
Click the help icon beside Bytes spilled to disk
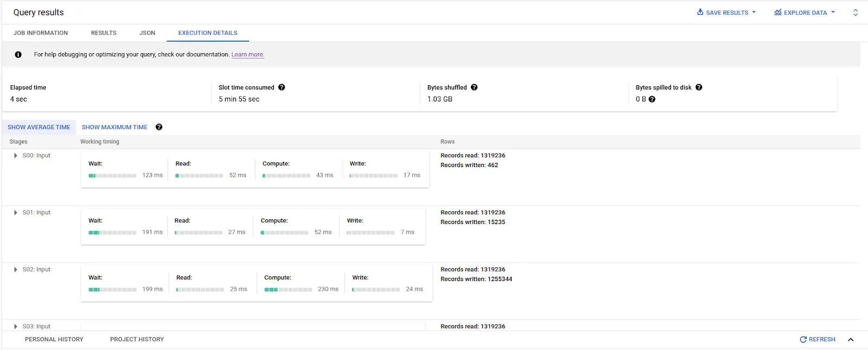click(x=699, y=87)
